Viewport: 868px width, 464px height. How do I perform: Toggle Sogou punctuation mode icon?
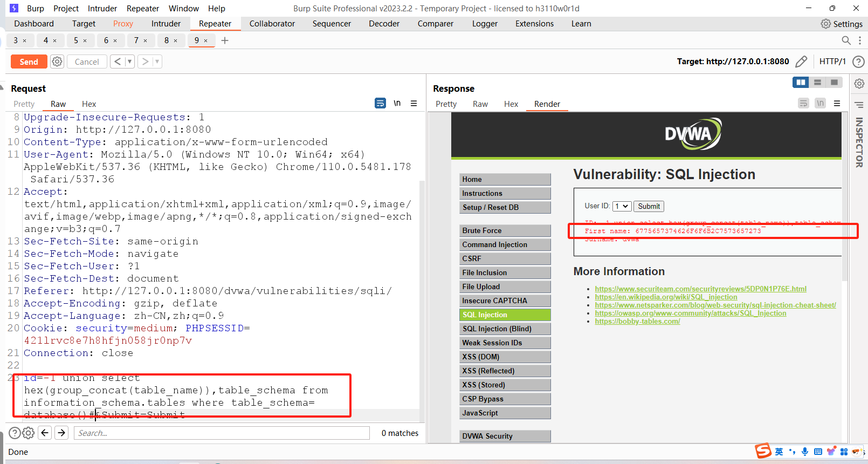792,452
